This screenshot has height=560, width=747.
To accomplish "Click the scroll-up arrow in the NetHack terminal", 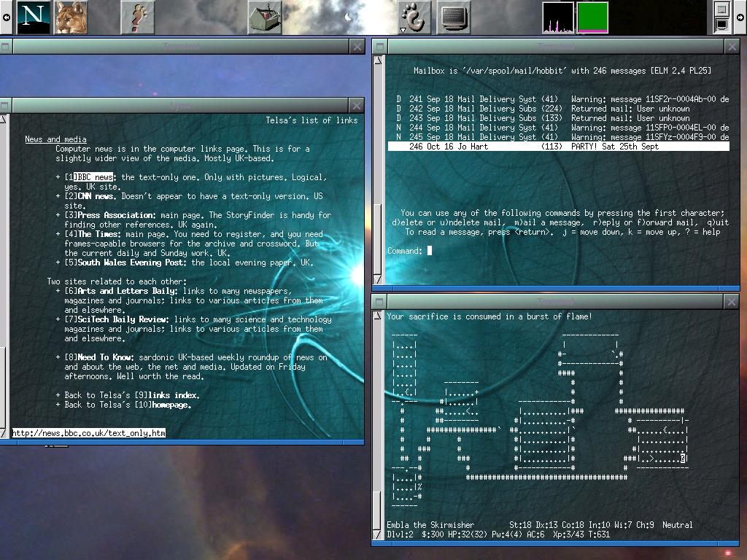I will pyautogui.click(x=377, y=315).
